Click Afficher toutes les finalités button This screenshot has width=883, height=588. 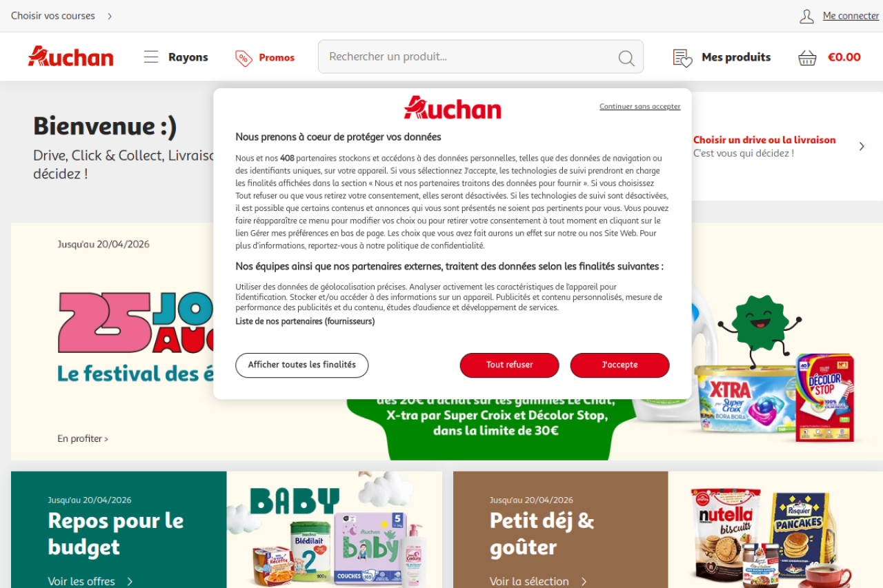tap(302, 365)
